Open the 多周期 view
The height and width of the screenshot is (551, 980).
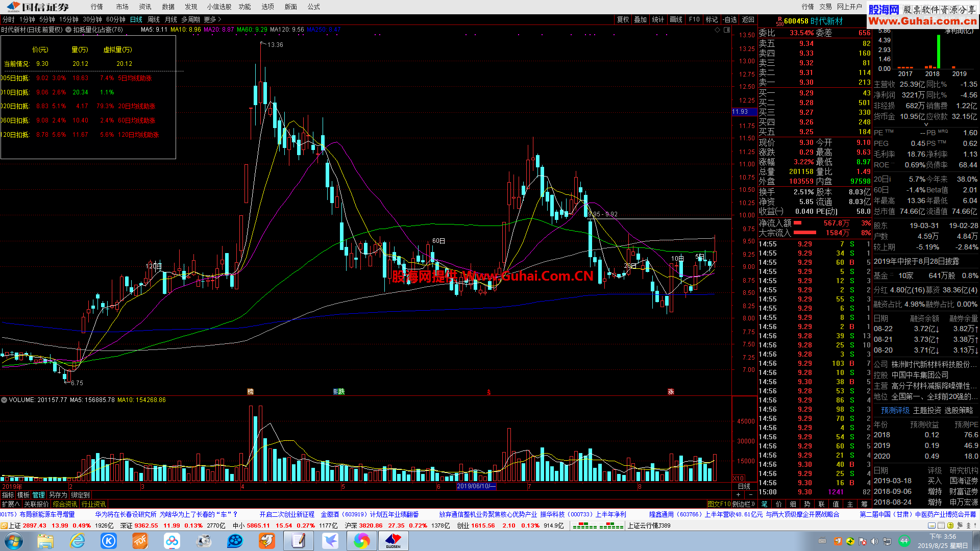tap(190, 19)
